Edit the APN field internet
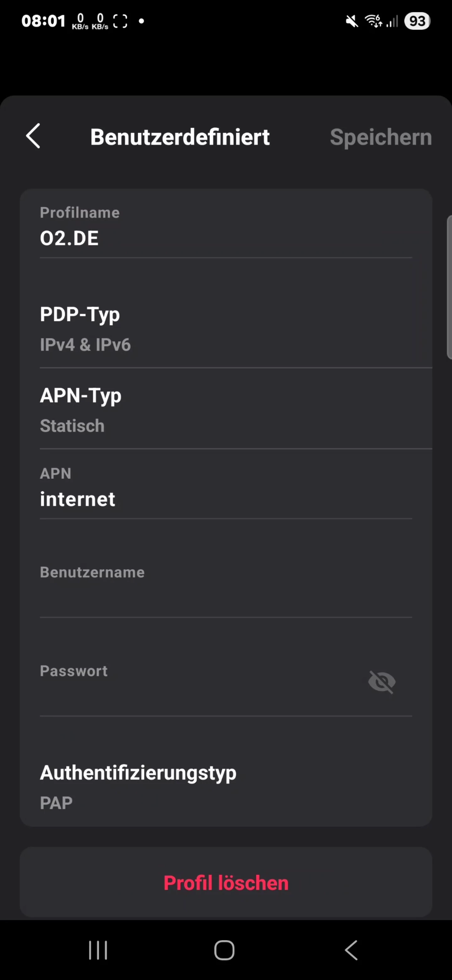The height and width of the screenshot is (980, 452). [x=226, y=499]
